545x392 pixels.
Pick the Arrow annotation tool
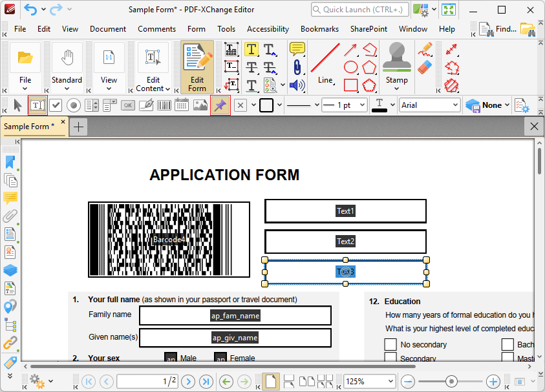coord(350,50)
